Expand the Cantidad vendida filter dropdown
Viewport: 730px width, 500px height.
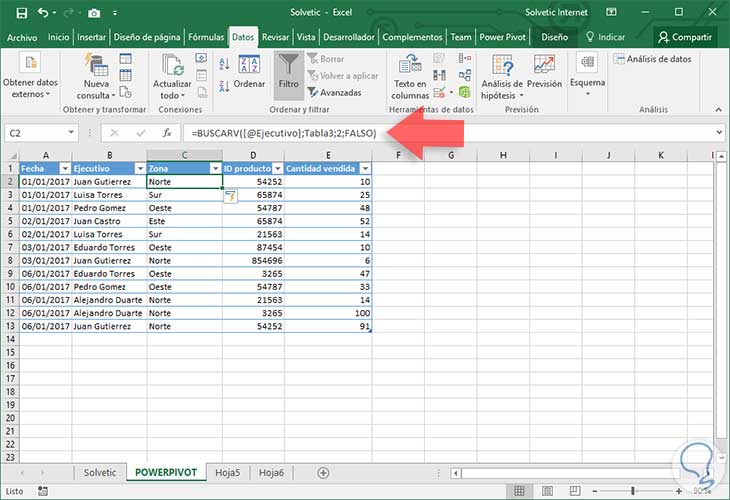(x=364, y=169)
